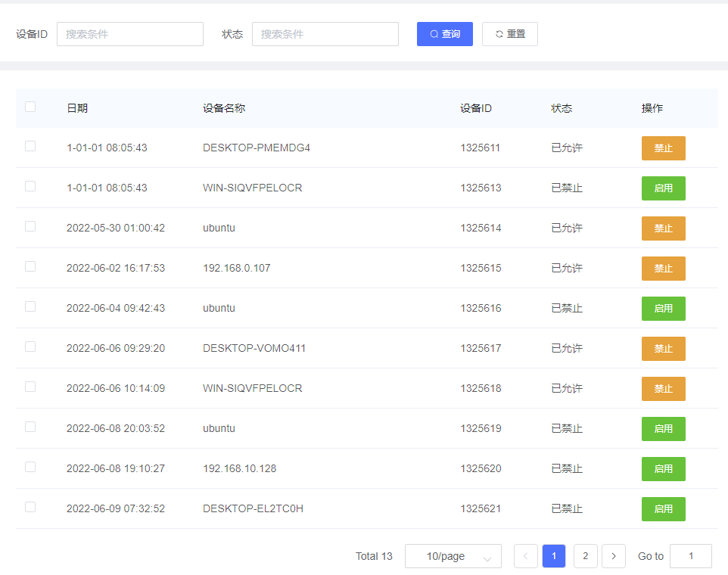728x575 pixels.
Task: Click the Total 13 count label
Action: (374, 556)
